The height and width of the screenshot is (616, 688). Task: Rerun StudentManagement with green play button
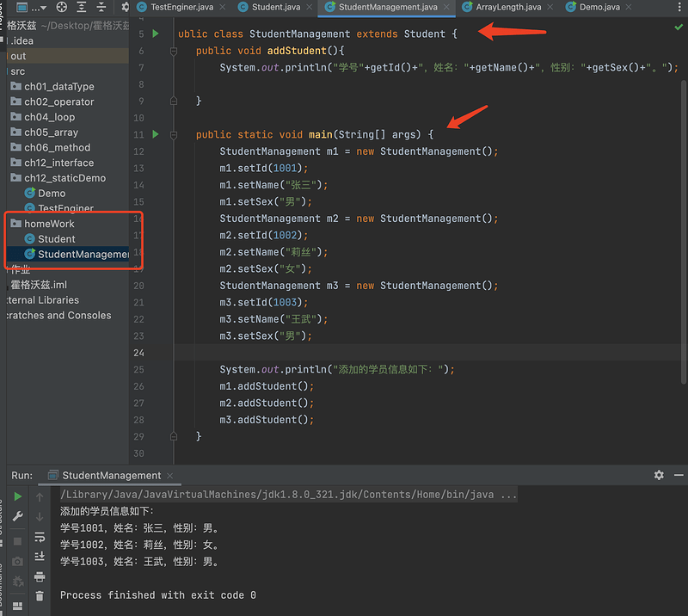tap(17, 496)
